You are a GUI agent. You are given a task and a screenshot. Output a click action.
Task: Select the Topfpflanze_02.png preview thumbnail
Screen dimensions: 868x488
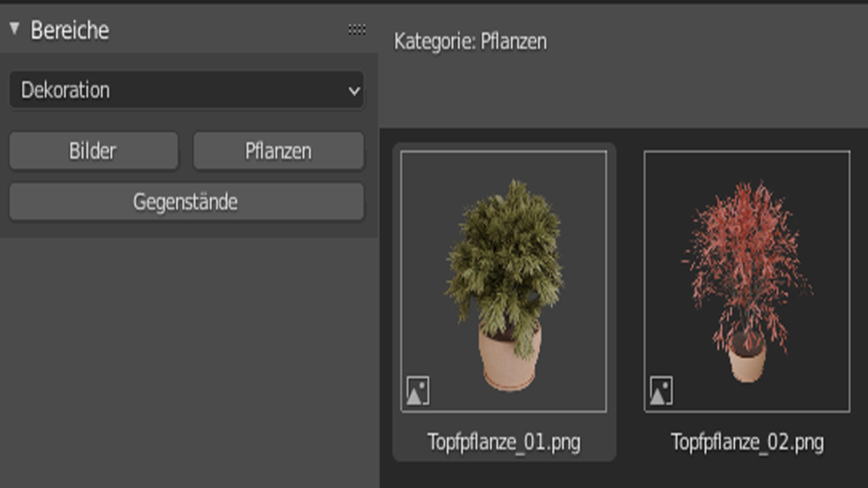click(747, 282)
